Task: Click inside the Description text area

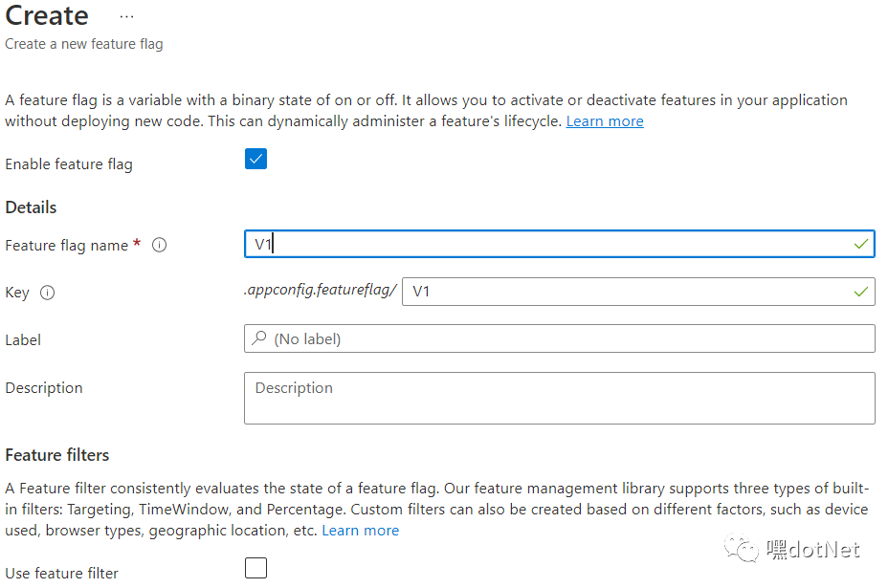Action: [560, 398]
